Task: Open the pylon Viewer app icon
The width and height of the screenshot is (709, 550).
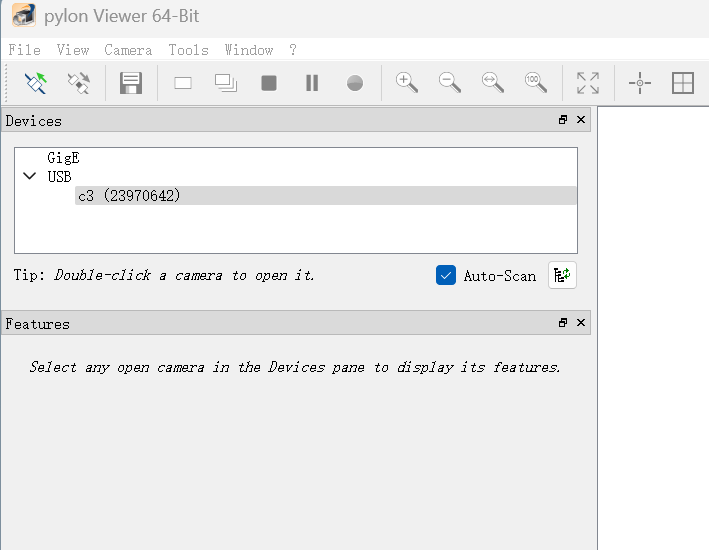Action: click(24, 15)
